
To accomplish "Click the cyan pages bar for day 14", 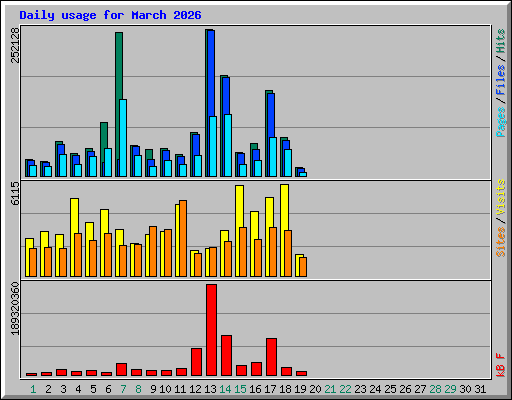I will (x=228, y=145).
